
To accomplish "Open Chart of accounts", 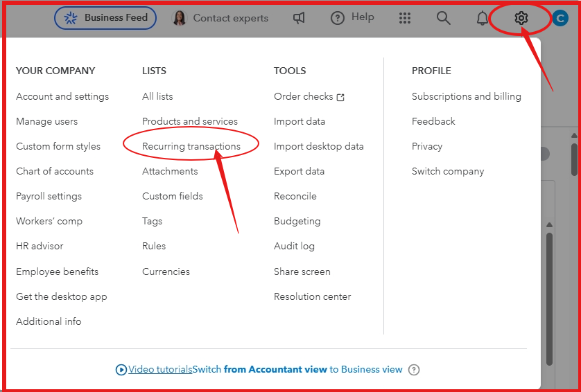I will (x=55, y=171).
